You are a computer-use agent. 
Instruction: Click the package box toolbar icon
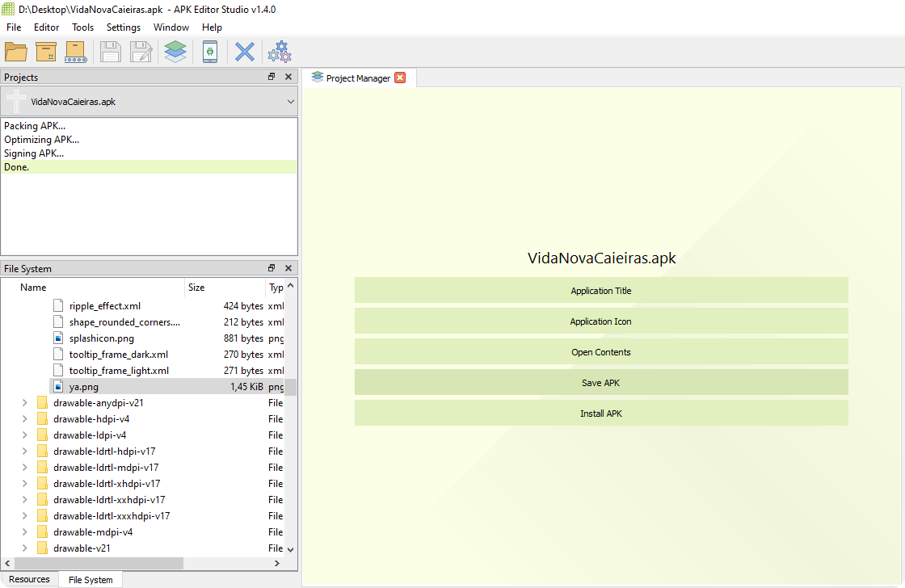pyautogui.click(x=46, y=52)
